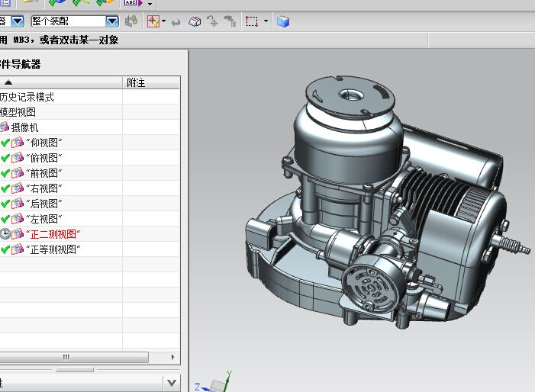The width and height of the screenshot is (535, 392).
Task: Click the icon right of 整个装配 dropdown
Action: (131, 22)
